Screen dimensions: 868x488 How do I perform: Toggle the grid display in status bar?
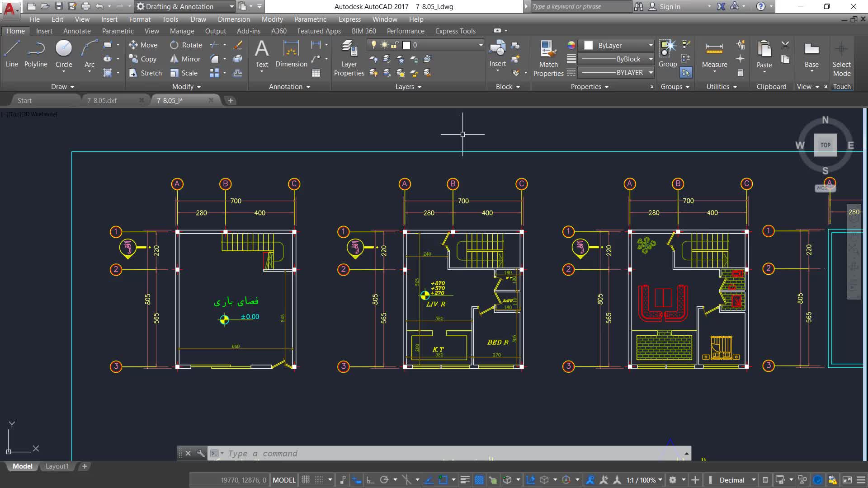(306, 480)
